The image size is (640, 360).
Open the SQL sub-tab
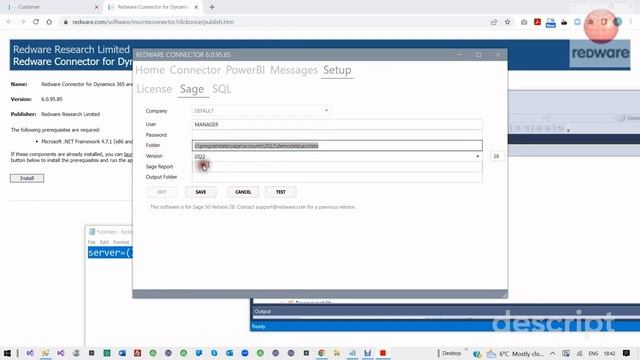[222, 89]
